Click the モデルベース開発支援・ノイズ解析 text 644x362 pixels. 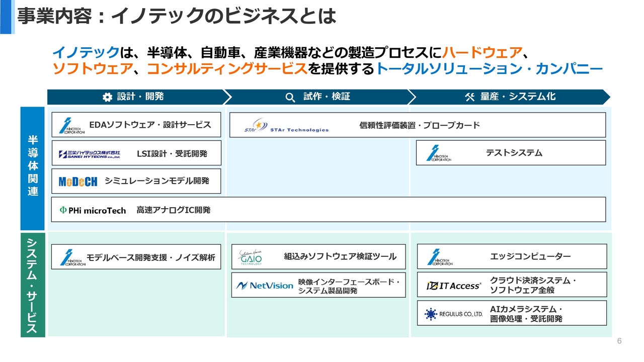pos(150,257)
